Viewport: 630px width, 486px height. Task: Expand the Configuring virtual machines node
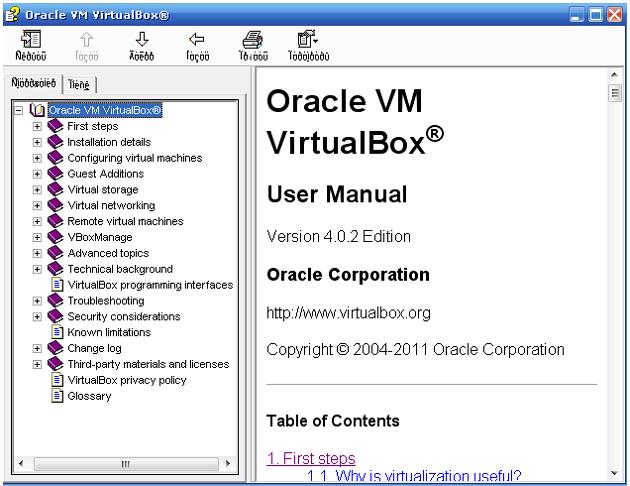pyautogui.click(x=37, y=158)
